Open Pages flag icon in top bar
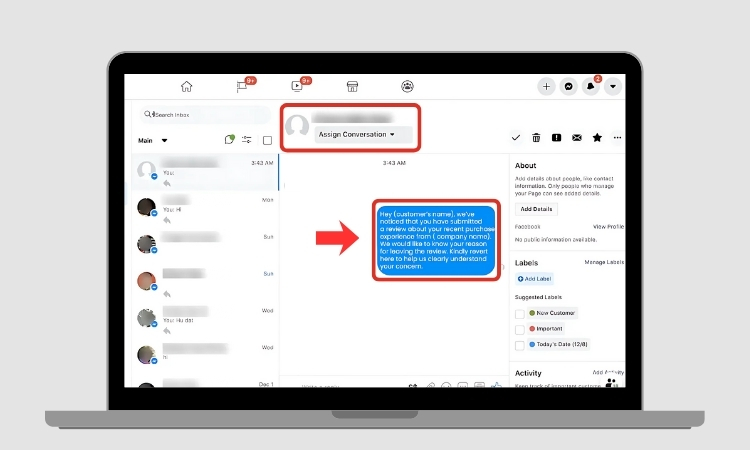This screenshot has width=750, height=450. 242,87
